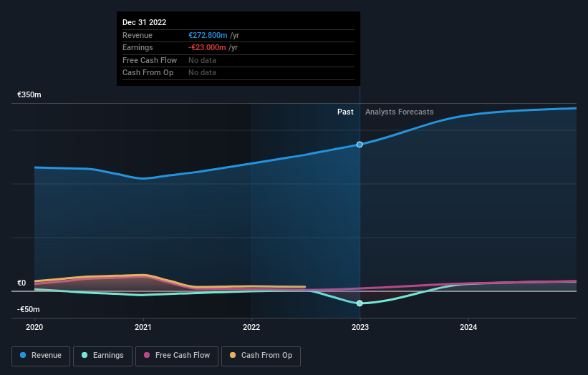Click the 2023 x-axis label
Viewport: 588px width, 375px height.
click(360, 328)
